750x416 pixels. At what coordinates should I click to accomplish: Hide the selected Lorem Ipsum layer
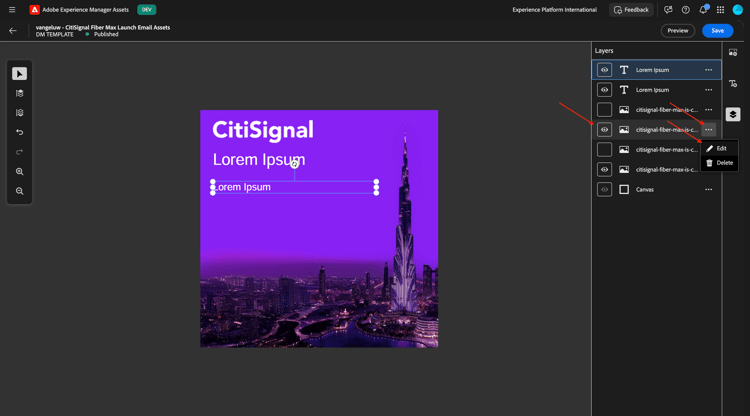tap(605, 70)
